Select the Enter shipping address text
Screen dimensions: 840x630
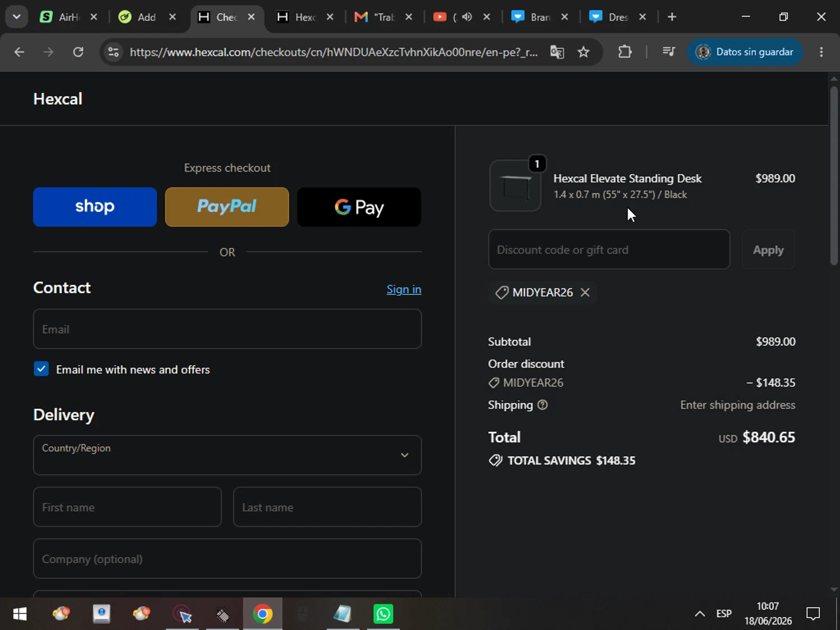coord(738,405)
